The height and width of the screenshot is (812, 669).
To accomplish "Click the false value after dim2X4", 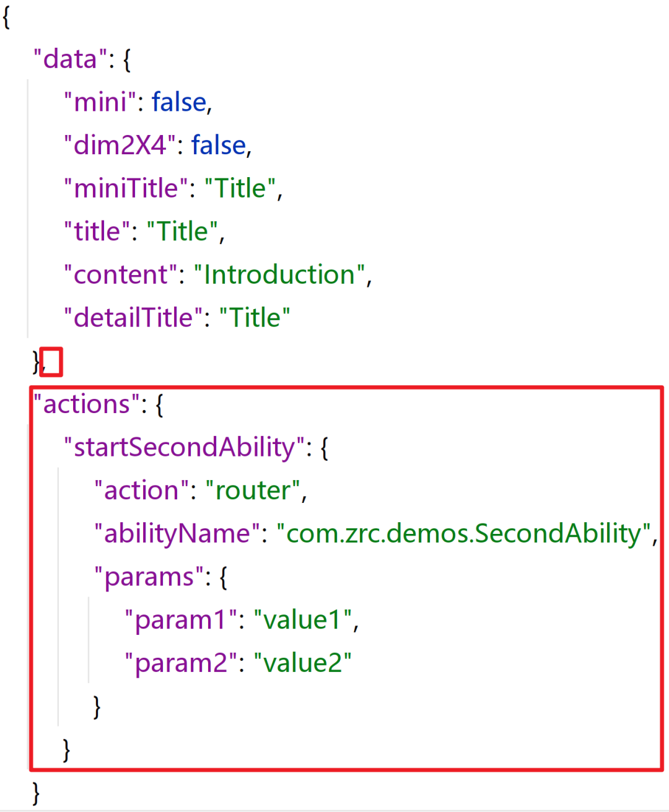I will point(219,146).
